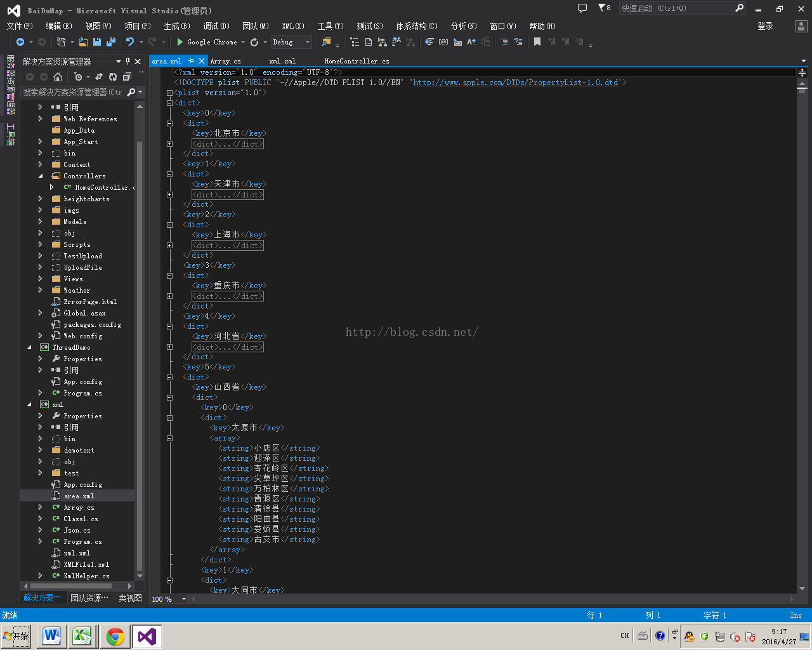
Task: Click the Save floppy disk icon
Action: point(97,42)
